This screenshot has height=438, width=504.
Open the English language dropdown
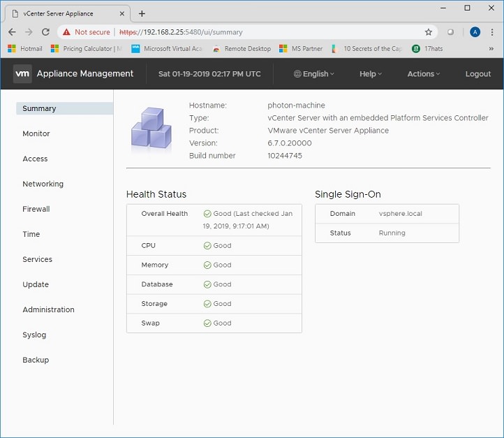pyautogui.click(x=314, y=74)
